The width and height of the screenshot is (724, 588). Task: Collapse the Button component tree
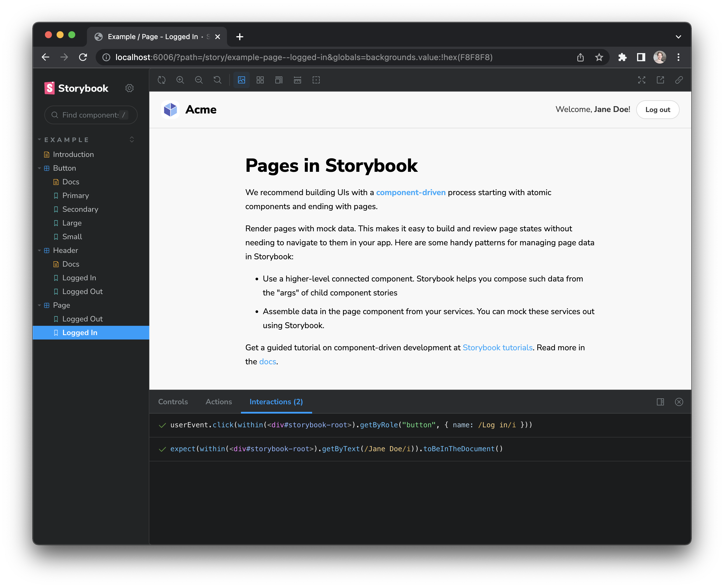40,168
